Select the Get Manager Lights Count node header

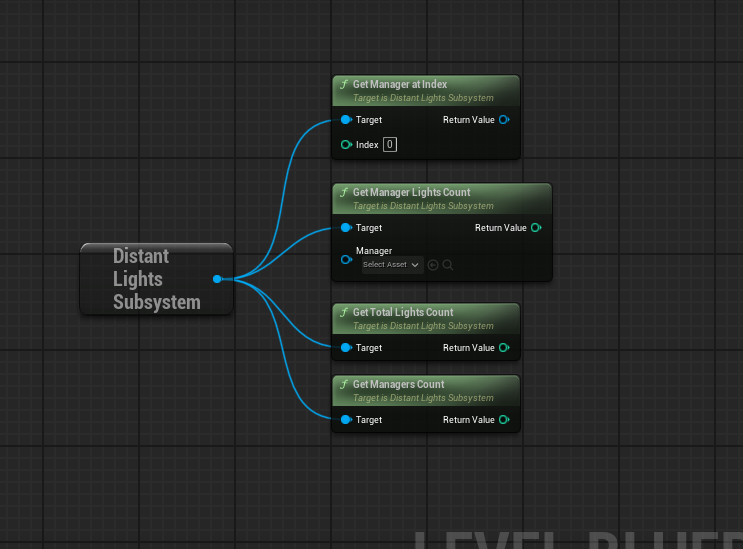point(442,198)
